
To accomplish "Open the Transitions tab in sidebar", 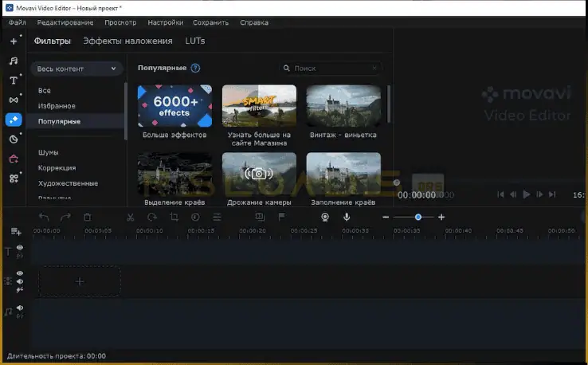I will tap(14, 100).
